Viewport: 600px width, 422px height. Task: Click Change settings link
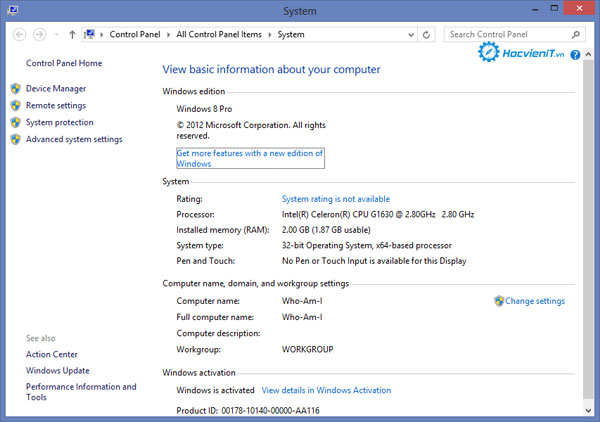tap(535, 301)
